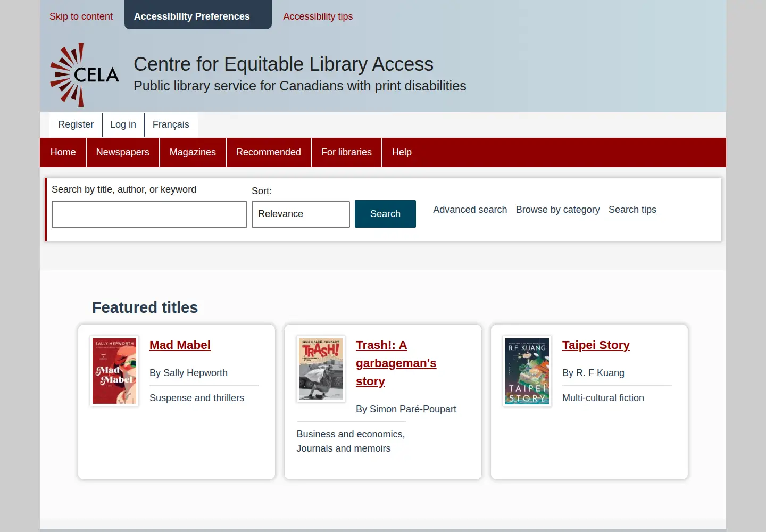Open the For libraries menu item
This screenshot has height=532, width=766.
point(346,152)
